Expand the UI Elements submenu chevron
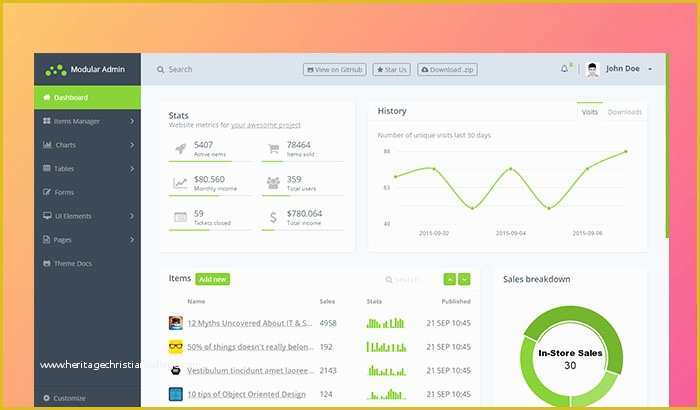The width and height of the screenshot is (700, 410). 132,216
